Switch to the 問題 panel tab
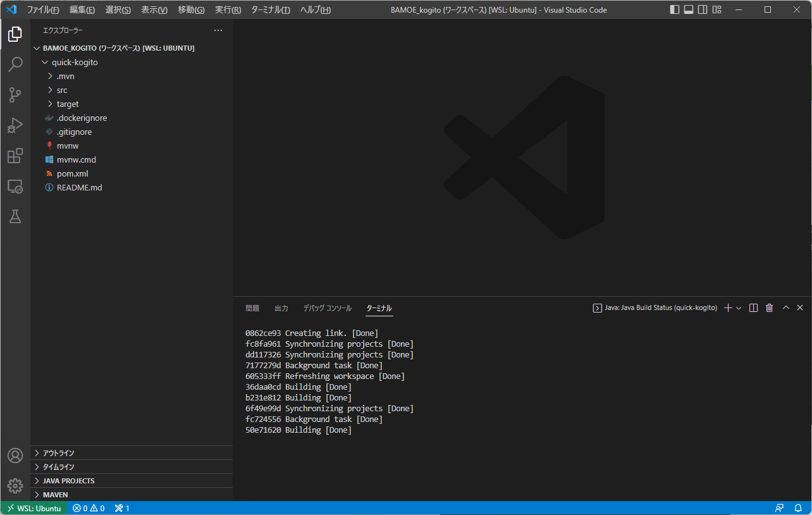 (x=252, y=308)
